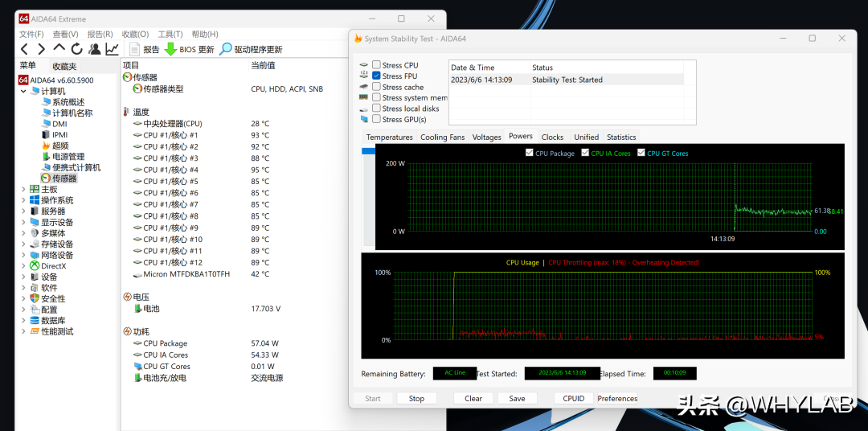
Task: Toggle CPU Package graph checkbox
Action: [529, 153]
